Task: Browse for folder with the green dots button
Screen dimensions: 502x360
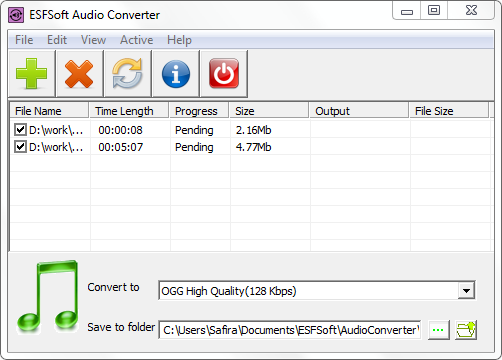Action: click(438, 330)
